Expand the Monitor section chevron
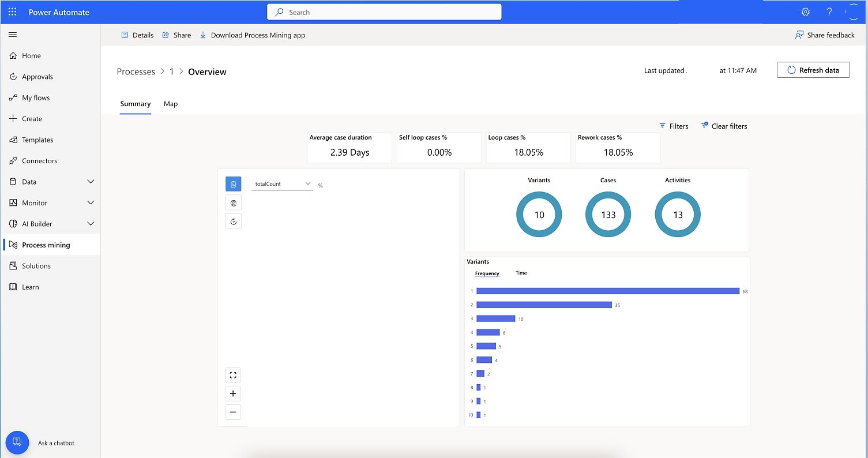This screenshot has width=868, height=458. coord(91,203)
